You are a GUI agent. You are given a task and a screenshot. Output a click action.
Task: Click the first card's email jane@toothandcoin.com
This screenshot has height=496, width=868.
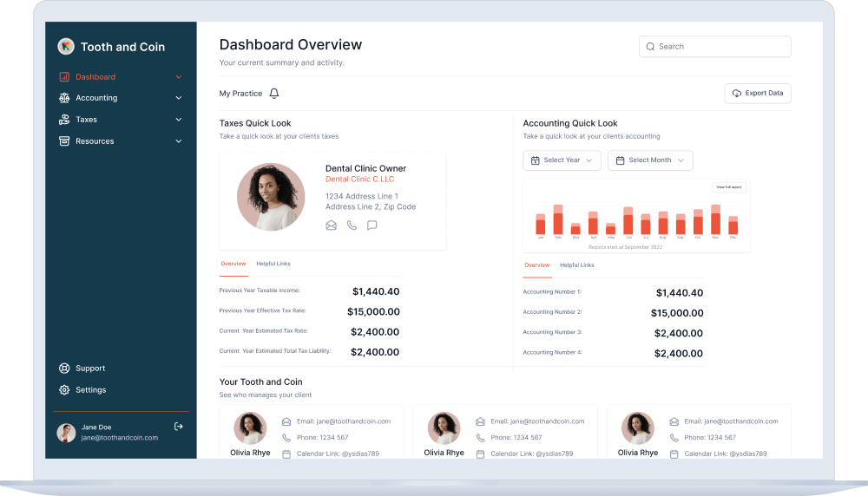[x=344, y=421]
